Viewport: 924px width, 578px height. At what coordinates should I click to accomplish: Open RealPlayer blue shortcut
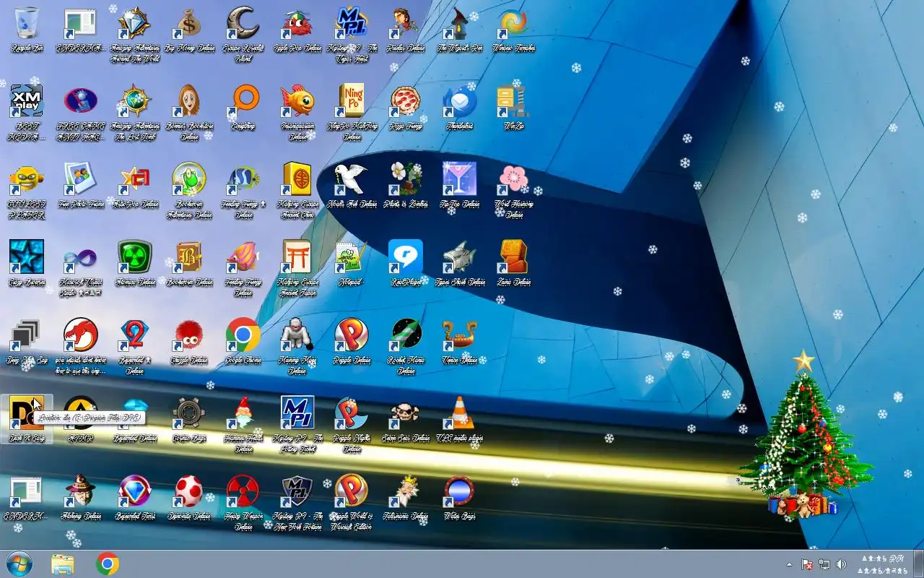coord(406,257)
